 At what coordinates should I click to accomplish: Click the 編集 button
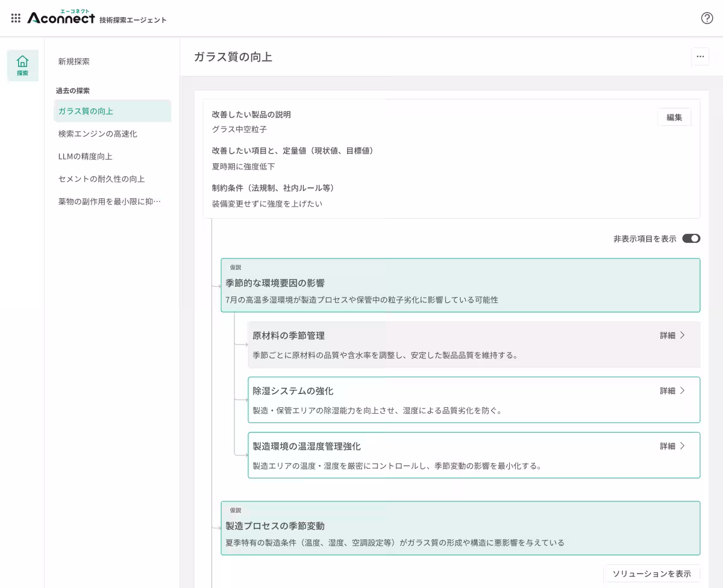click(674, 117)
